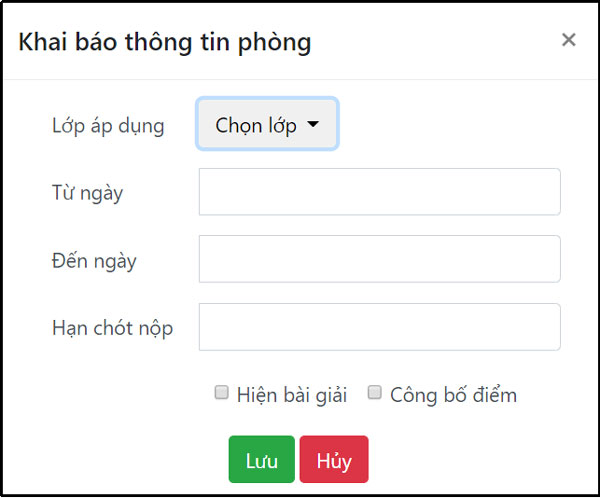Select the Chọn lớp text in the class picker

(x=256, y=126)
